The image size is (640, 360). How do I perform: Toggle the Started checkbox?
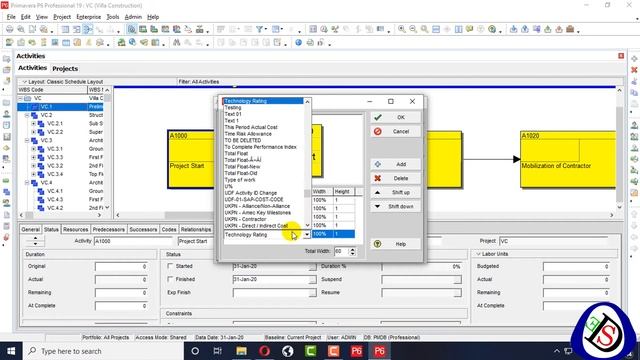[170, 266]
